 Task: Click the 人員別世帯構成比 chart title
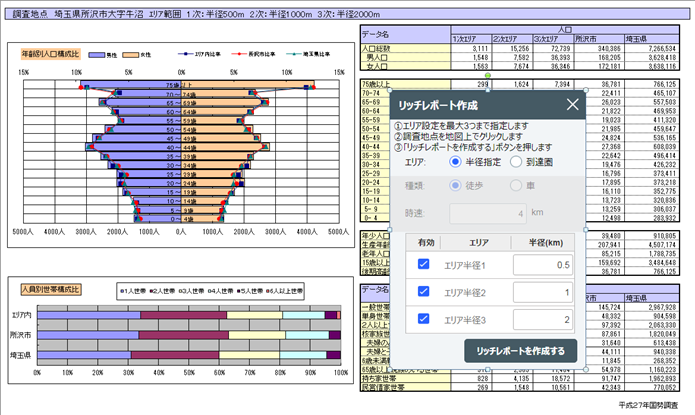tap(51, 290)
